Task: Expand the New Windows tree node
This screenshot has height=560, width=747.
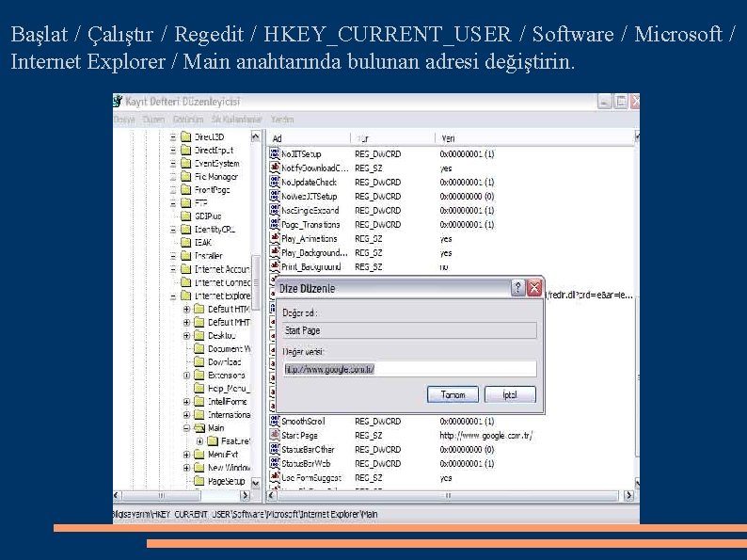Action: click(186, 468)
